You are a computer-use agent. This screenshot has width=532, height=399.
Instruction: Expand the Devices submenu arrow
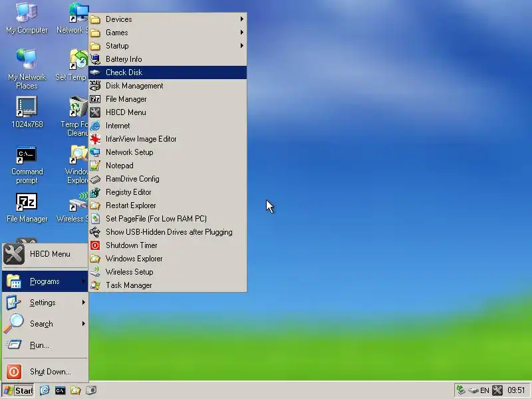[x=241, y=19]
